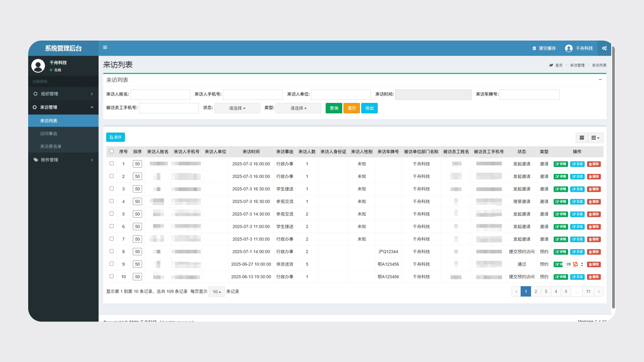Open the 访问事由 sidebar menu item
Viewport: 644px width, 362px height.
coord(49,133)
